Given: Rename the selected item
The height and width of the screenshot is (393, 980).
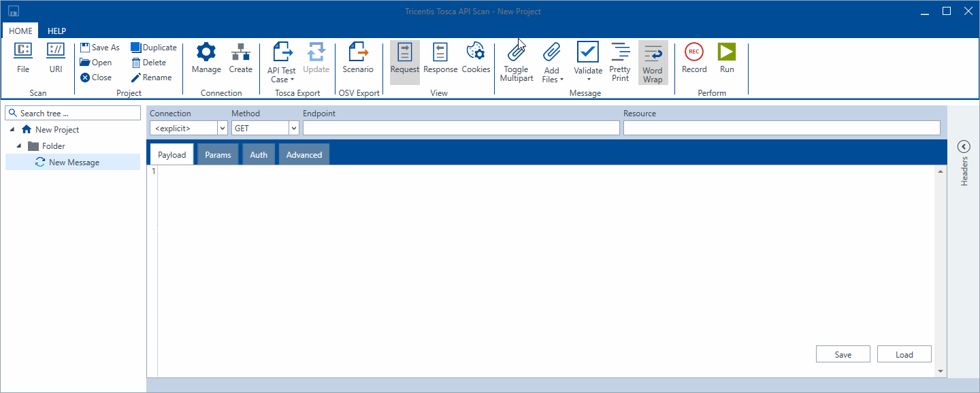Looking at the screenshot, I should click(x=151, y=78).
